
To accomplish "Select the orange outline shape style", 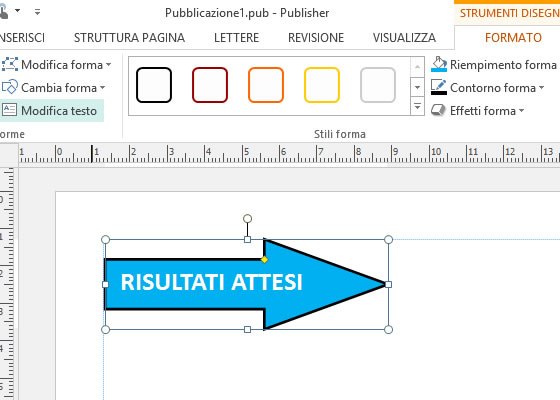I will coord(266,85).
